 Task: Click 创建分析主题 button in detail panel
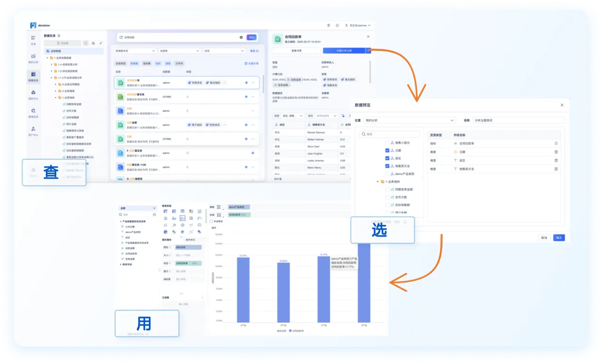[344, 50]
